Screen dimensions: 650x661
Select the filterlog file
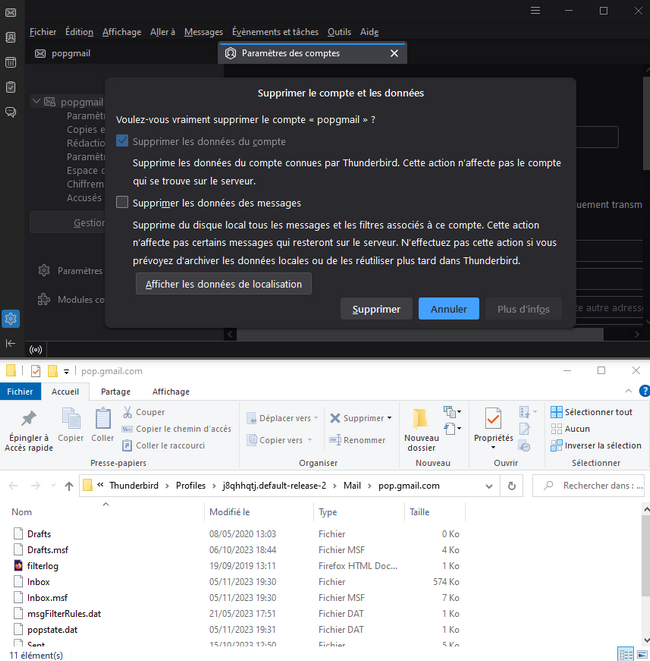click(x=43, y=566)
